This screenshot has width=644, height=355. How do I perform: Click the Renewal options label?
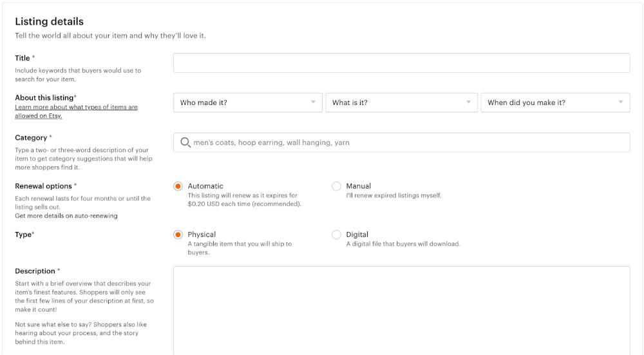[x=43, y=186]
